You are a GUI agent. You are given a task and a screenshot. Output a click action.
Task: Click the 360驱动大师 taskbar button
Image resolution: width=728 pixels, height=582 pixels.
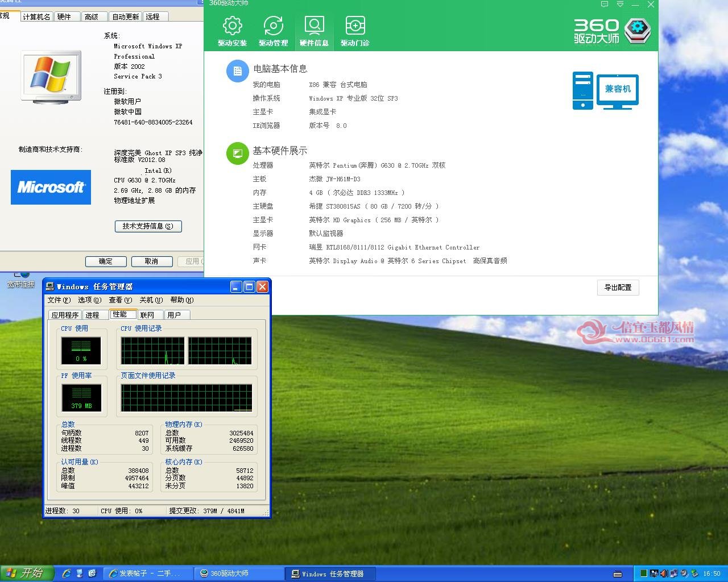tap(239, 573)
